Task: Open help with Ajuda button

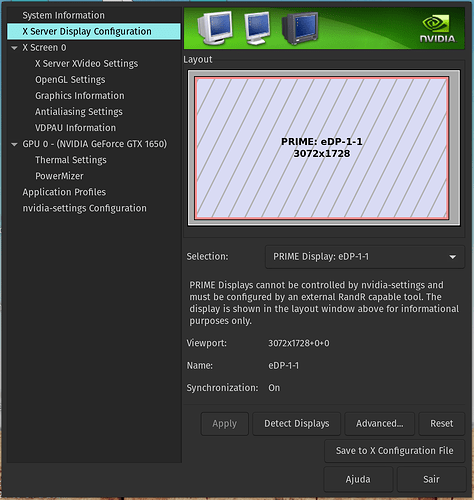Action: (358, 479)
